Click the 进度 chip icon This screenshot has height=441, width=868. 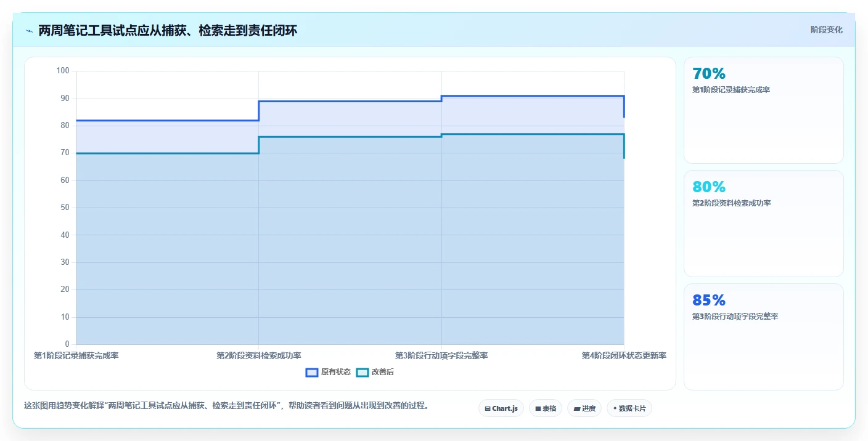(x=576, y=408)
